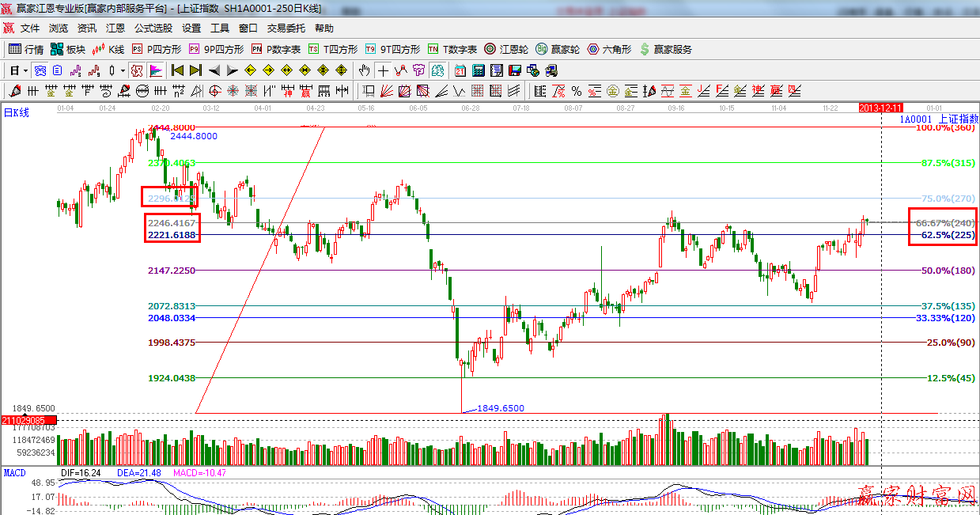Click the calculator icon in the toolbar
Viewport: 980px width, 515px height.
476,70
